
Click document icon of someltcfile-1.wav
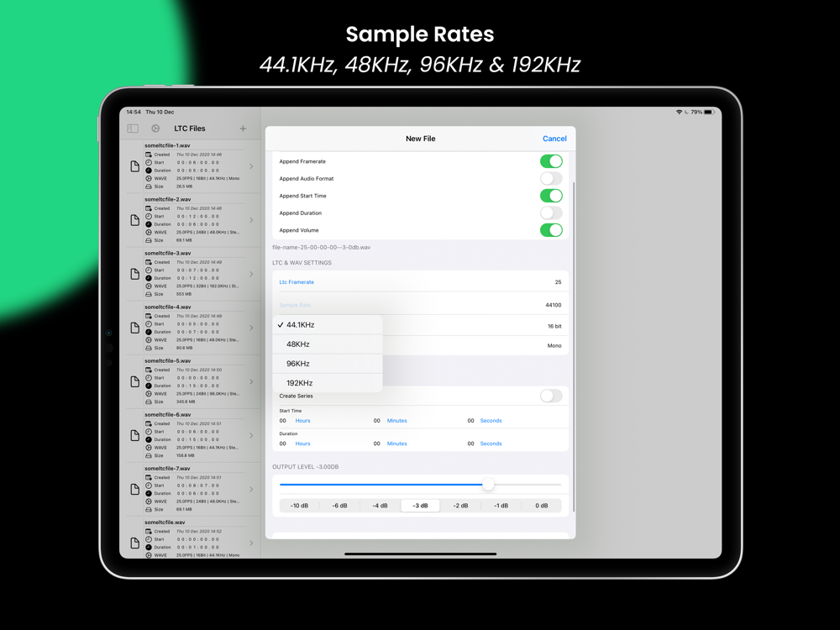(135, 166)
